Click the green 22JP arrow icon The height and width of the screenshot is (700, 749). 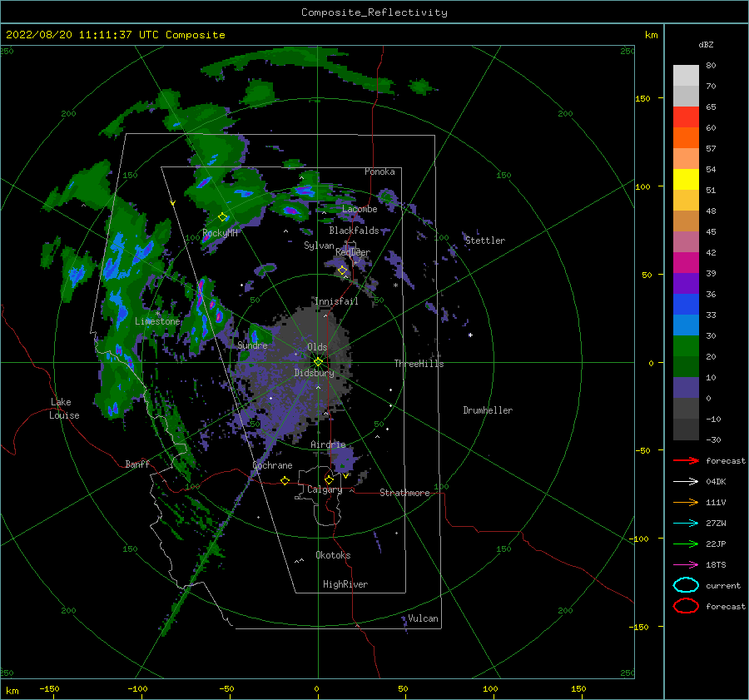coord(686,544)
